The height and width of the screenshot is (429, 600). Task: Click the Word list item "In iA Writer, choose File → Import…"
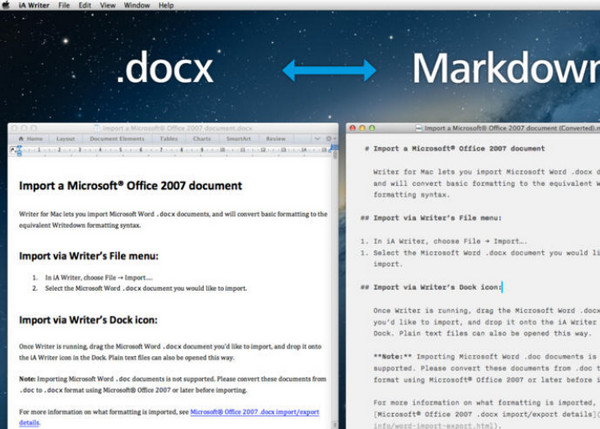(x=99, y=277)
